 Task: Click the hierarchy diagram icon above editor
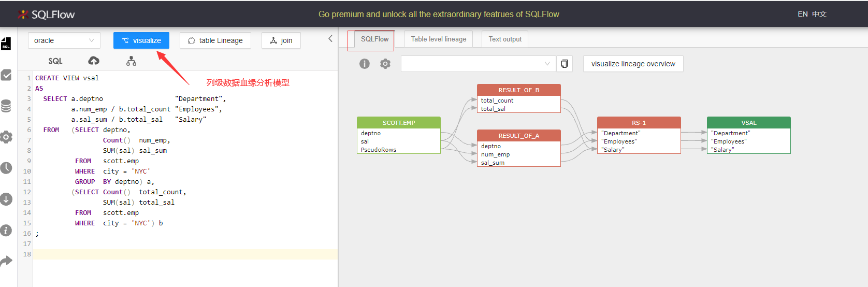132,61
